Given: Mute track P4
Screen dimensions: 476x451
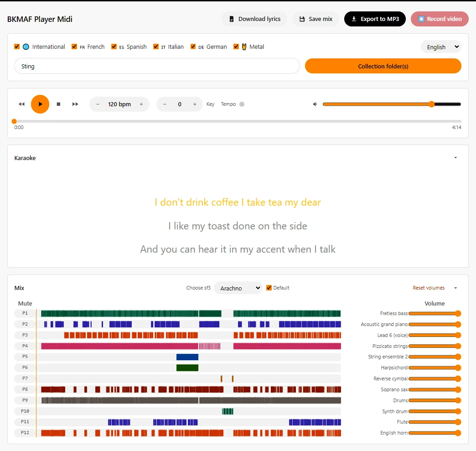Looking at the screenshot, I should [x=25, y=346].
